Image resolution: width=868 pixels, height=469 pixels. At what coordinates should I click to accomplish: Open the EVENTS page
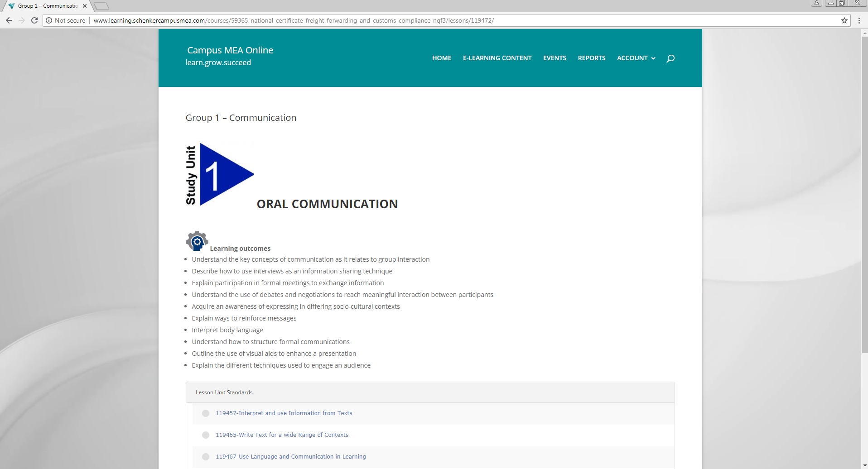pos(555,58)
